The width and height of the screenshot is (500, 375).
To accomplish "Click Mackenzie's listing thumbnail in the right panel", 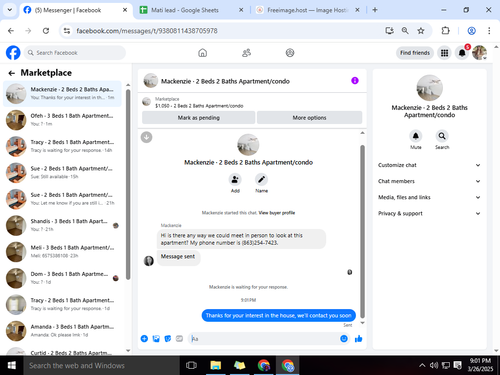I will tap(429, 88).
